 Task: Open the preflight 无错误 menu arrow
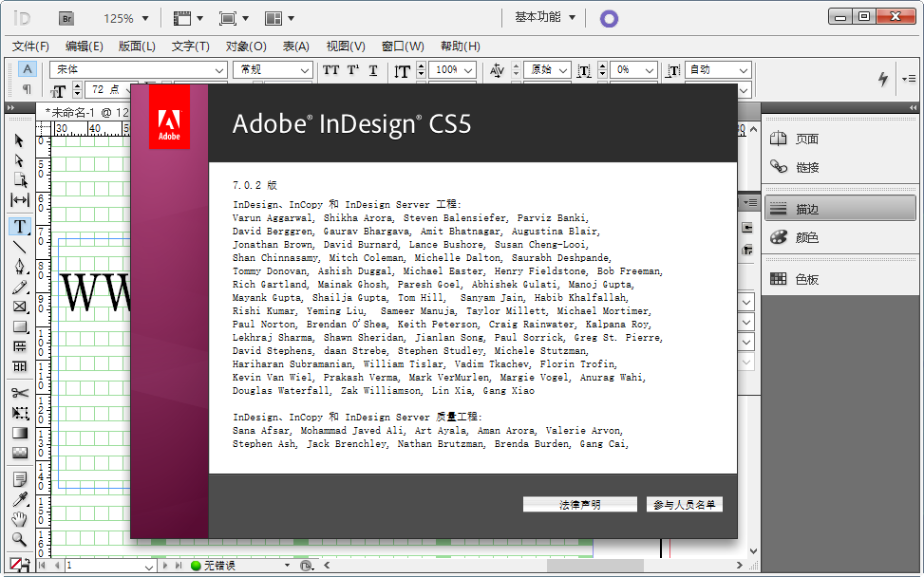(287, 566)
